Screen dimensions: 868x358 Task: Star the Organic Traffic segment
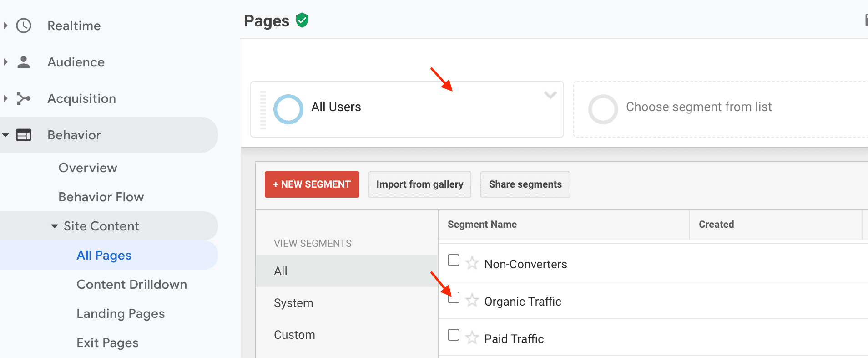pyautogui.click(x=472, y=300)
